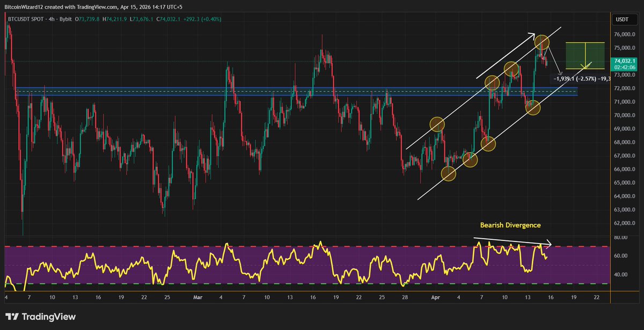
Task: Open the USDT currency selector
Action: click(623, 20)
